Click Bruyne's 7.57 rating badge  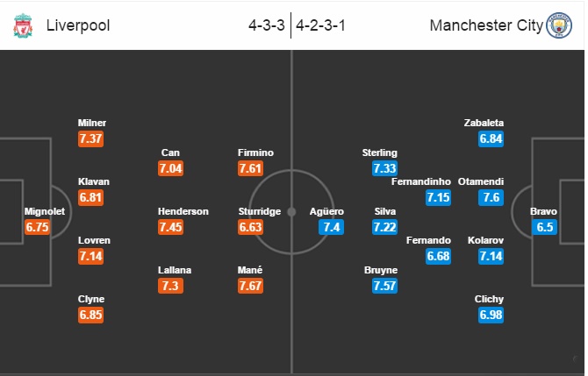pyautogui.click(x=385, y=286)
